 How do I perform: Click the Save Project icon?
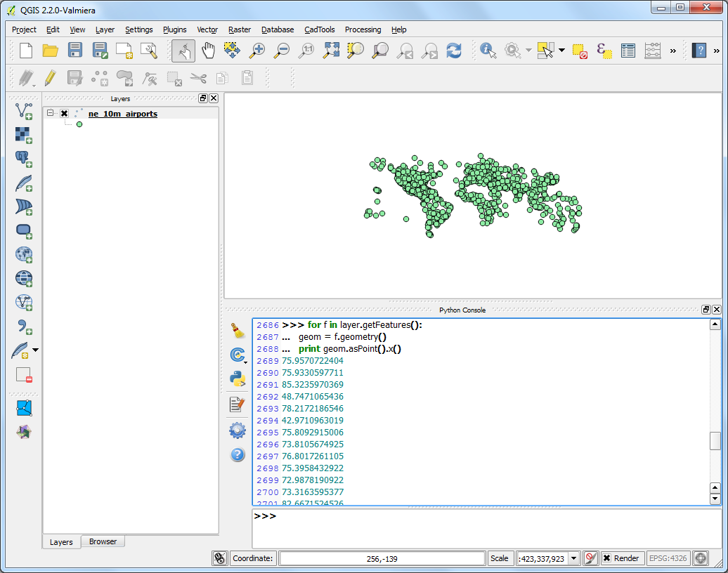75,50
